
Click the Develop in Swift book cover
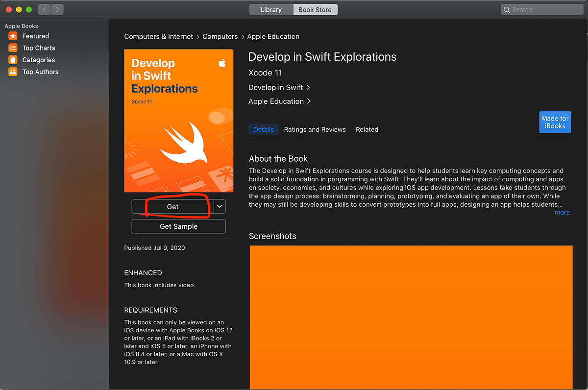[x=178, y=120]
